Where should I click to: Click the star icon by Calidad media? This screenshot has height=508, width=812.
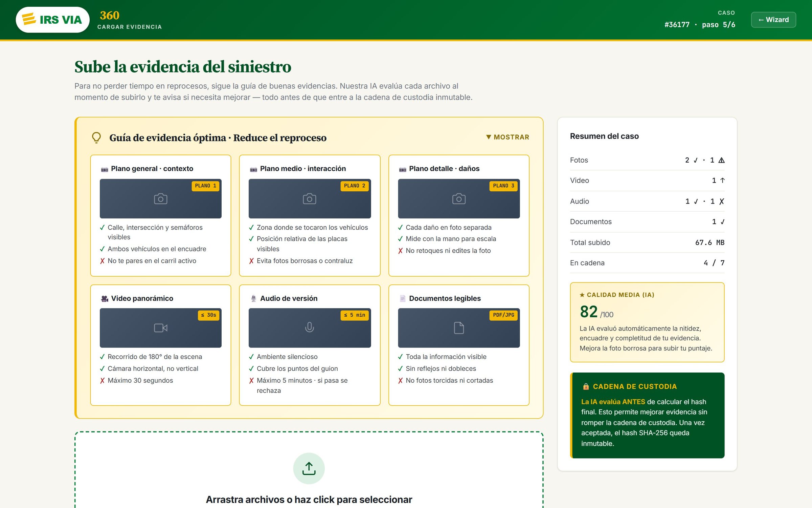click(582, 295)
